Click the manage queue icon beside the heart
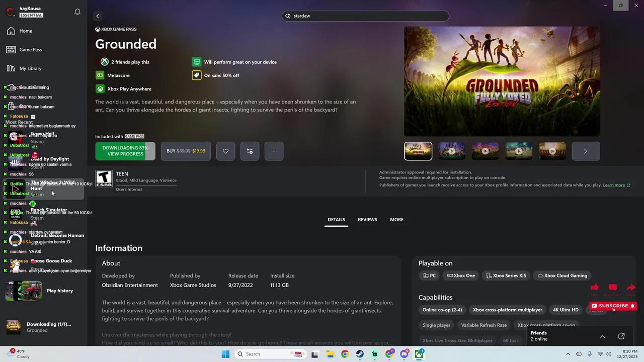This screenshot has height=362, width=644. coord(250,151)
